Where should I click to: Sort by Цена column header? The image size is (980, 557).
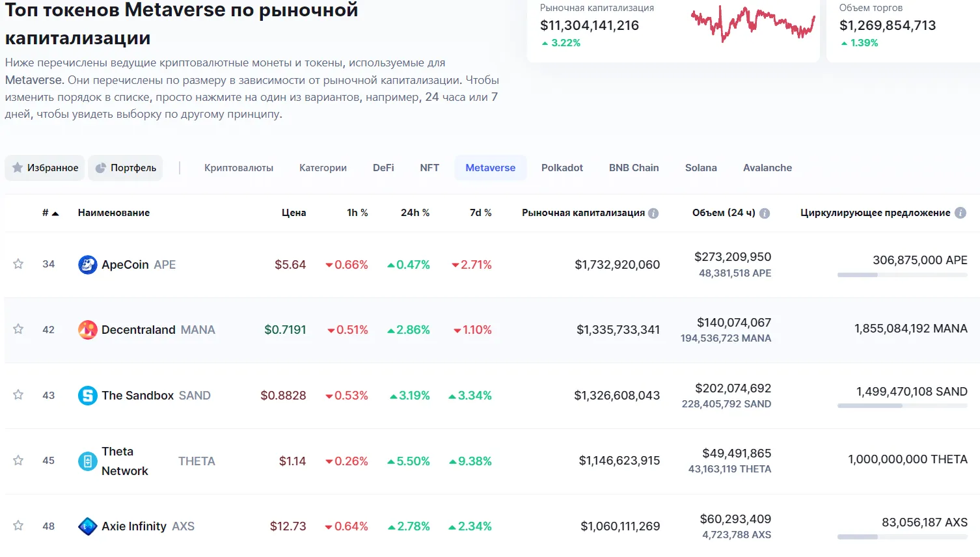(x=294, y=213)
